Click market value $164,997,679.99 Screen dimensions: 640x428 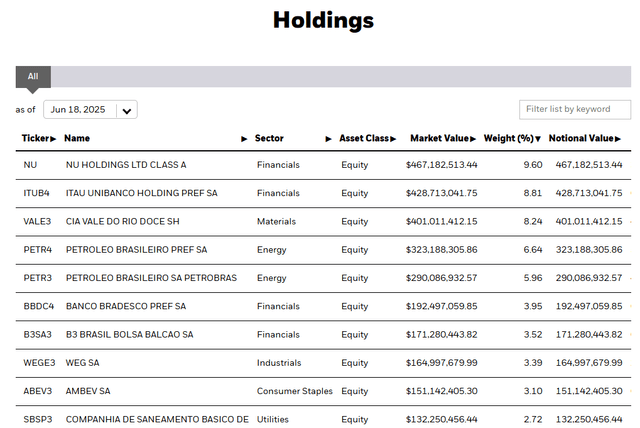pyautogui.click(x=441, y=363)
